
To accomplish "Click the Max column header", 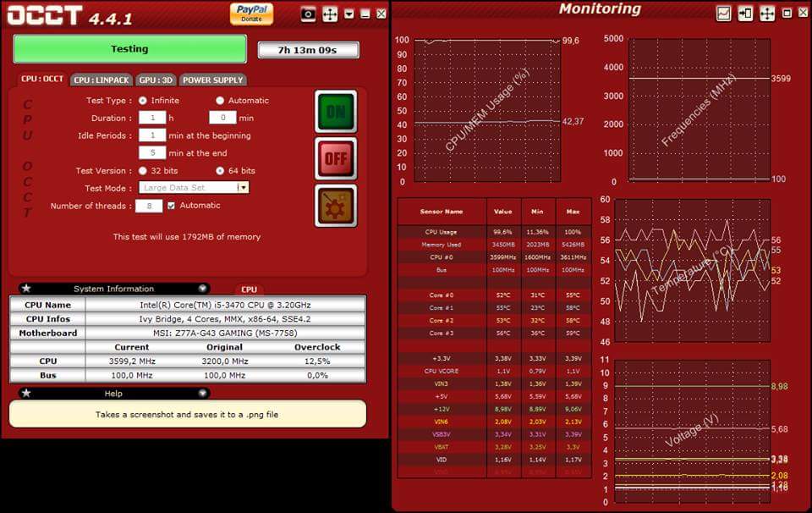I will coord(573,212).
